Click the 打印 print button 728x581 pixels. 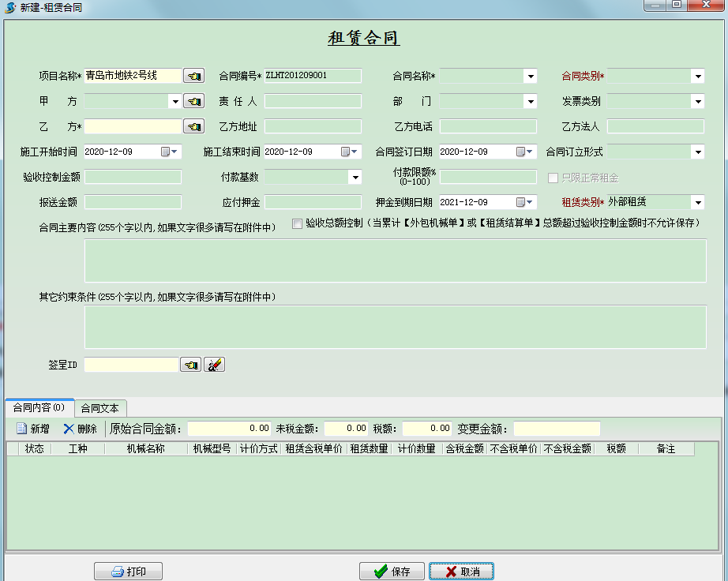(x=128, y=571)
